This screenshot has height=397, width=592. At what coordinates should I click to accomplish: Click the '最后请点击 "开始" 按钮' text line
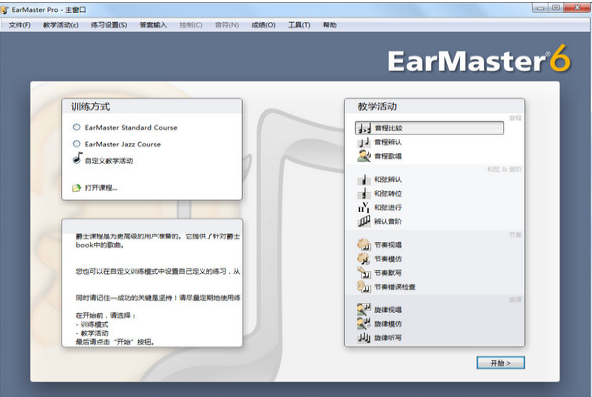click(115, 342)
